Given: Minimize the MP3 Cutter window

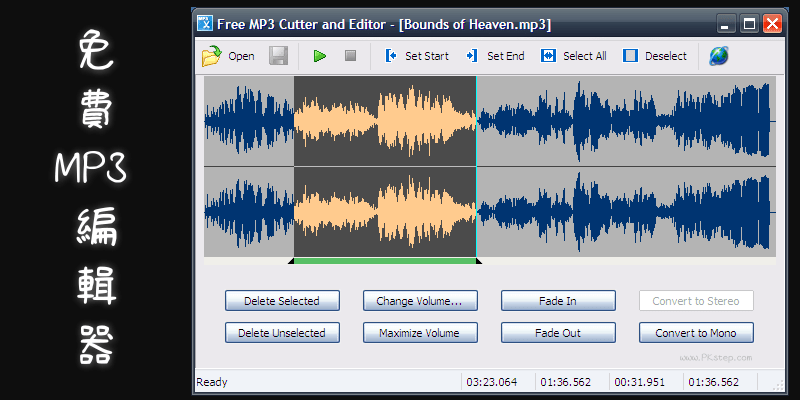Looking at the screenshot, I should click(x=726, y=23).
